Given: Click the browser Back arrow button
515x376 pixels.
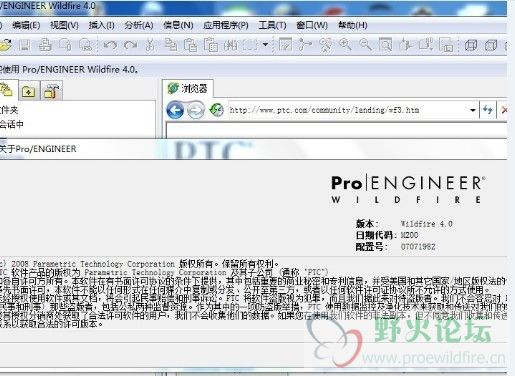Looking at the screenshot, I should 175,110.
